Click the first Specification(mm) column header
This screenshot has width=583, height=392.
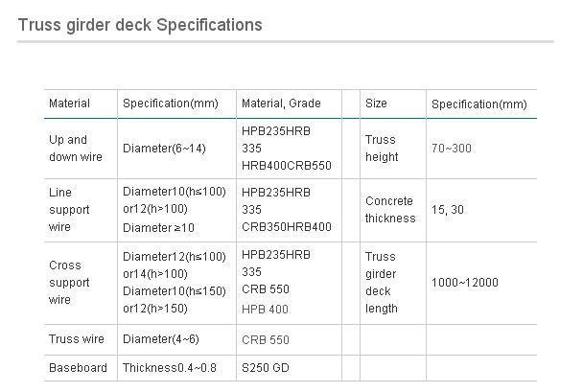[x=171, y=104]
